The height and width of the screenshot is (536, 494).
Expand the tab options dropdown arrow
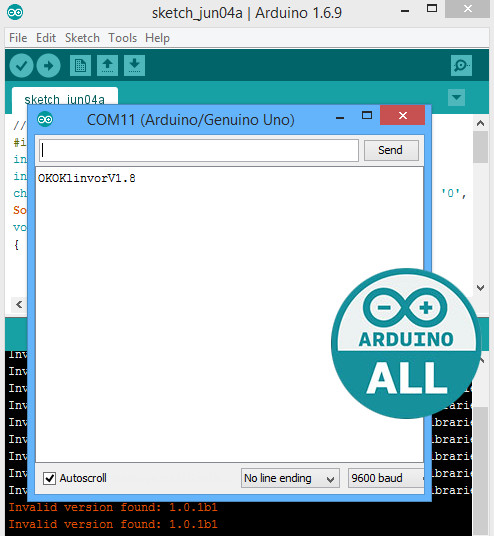[x=456, y=97]
